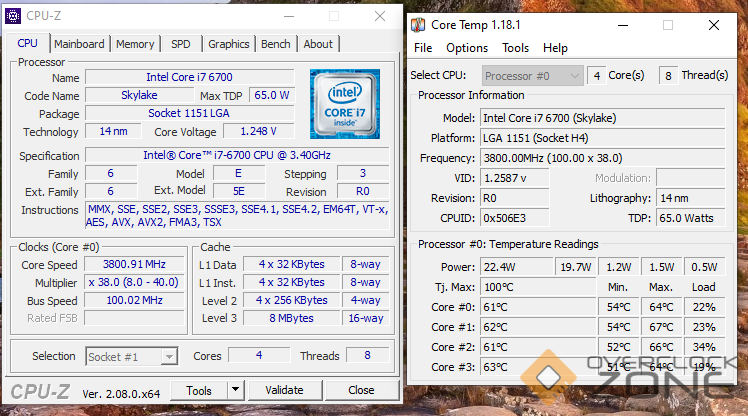Click the Level 3 cache value '8 MBytes'
748x416 pixels.
(291, 318)
